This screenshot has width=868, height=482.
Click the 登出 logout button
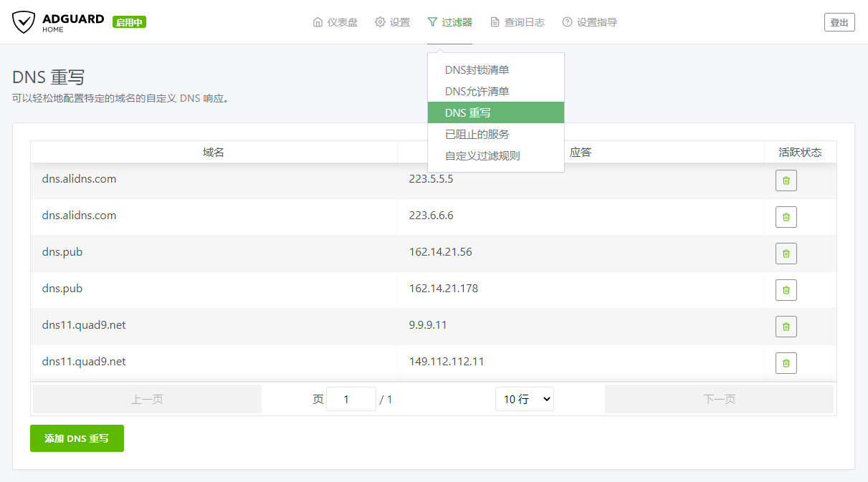coord(839,23)
